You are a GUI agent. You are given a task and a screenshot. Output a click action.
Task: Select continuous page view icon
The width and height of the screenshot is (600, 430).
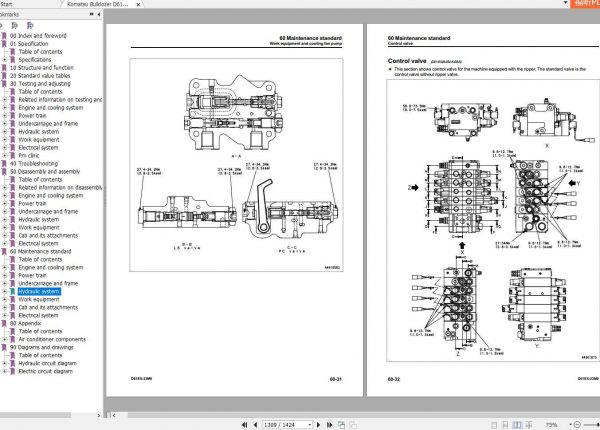(505, 425)
